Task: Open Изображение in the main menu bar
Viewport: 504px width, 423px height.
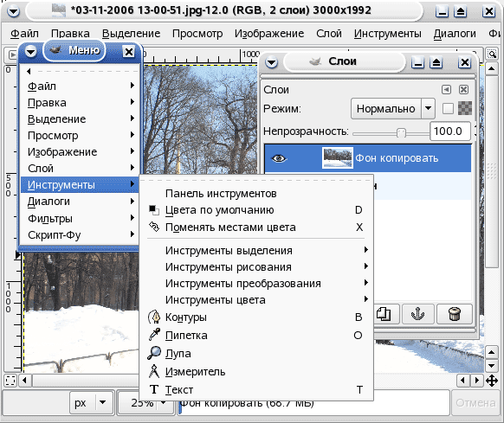Action: [269, 34]
